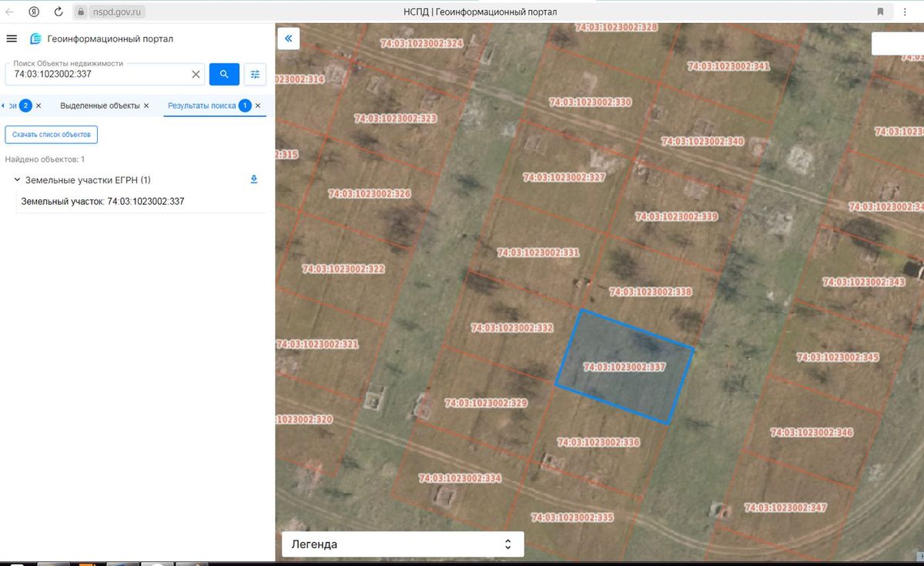Close the Результаты поиска tab

point(258,105)
